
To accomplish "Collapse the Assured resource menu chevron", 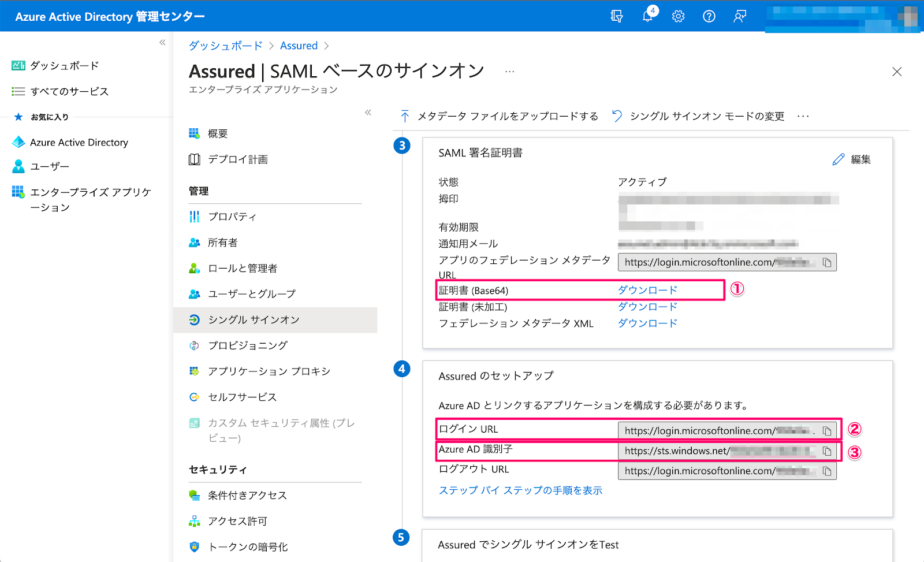I will [368, 112].
